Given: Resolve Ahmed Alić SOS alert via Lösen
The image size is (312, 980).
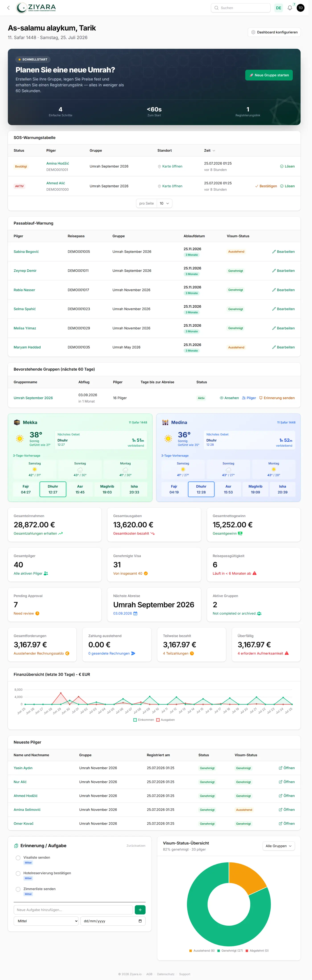Looking at the screenshot, I should coord(287,186).
